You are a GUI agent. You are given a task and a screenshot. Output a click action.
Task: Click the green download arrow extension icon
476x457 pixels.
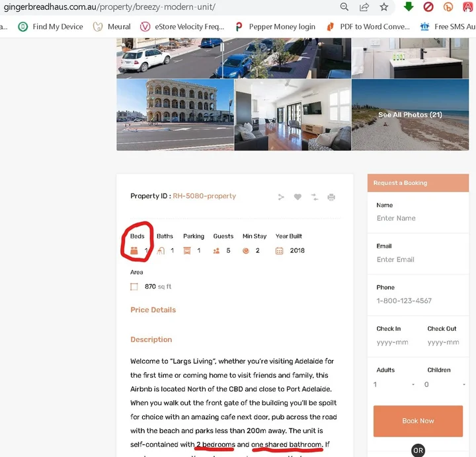pos(409,7)
